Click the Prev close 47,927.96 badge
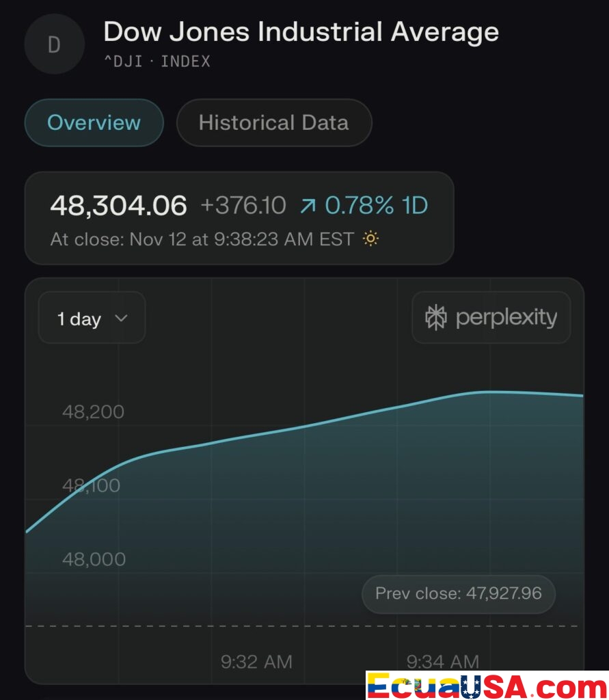 tap(458, 593)
